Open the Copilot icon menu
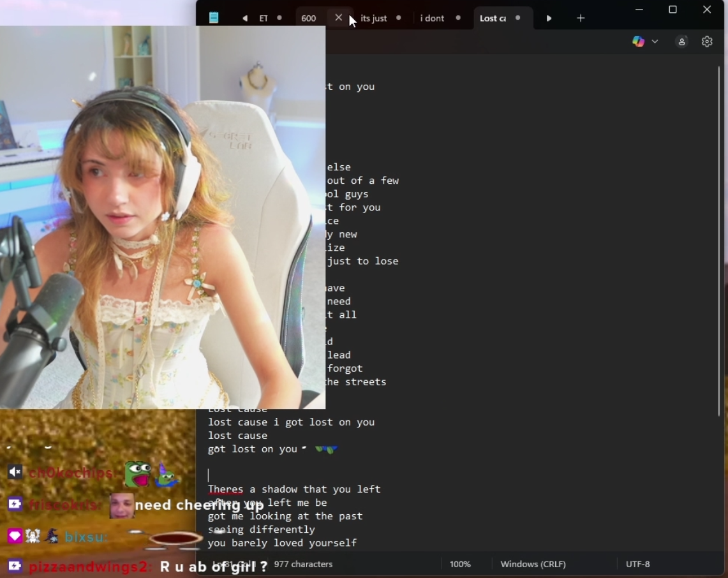This screenshot has width=728, height=578. click(639, 41)
